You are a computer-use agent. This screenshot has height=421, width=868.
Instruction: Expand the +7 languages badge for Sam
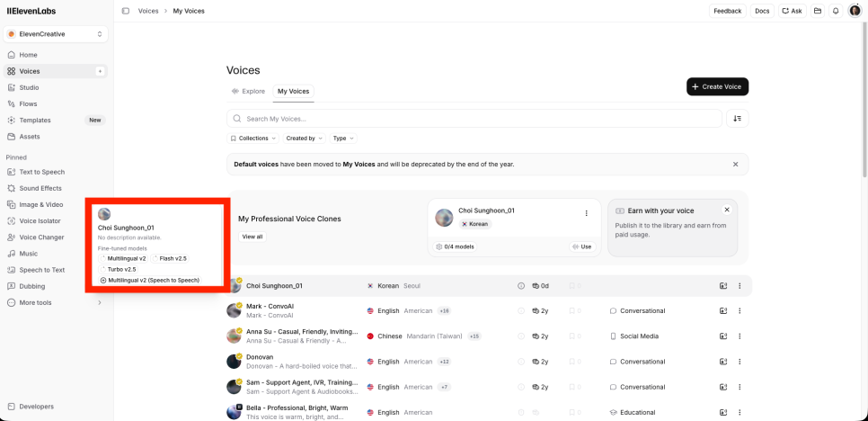click(443, 387)
